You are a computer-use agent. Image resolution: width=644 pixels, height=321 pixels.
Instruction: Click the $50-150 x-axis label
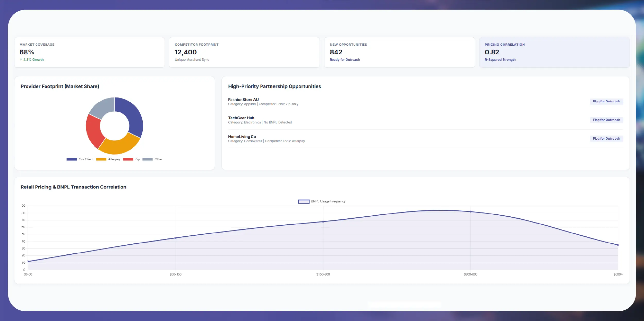[176, 274]
